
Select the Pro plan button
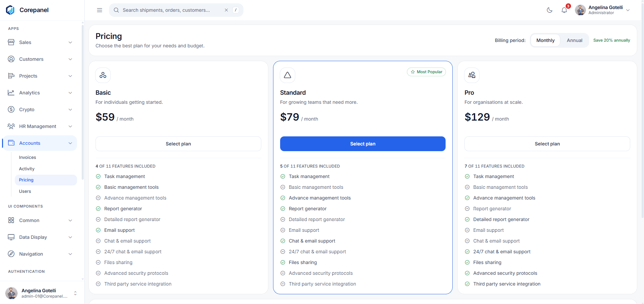pos(547,144)
